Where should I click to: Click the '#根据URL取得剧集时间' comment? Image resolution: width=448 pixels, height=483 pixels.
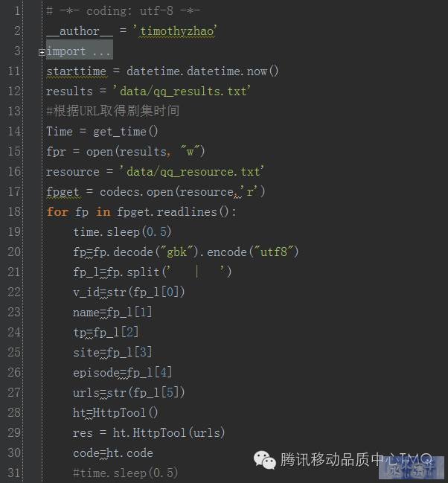(x=113, y=111)
